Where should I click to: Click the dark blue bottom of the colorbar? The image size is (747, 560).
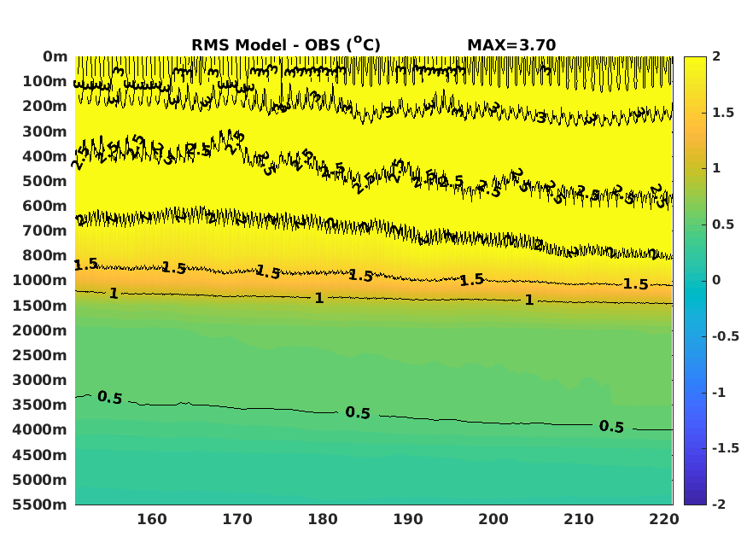695,499
